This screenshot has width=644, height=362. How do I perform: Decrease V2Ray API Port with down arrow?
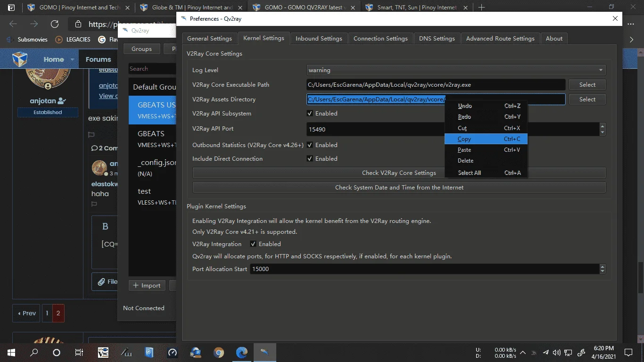tap(603, 132)
